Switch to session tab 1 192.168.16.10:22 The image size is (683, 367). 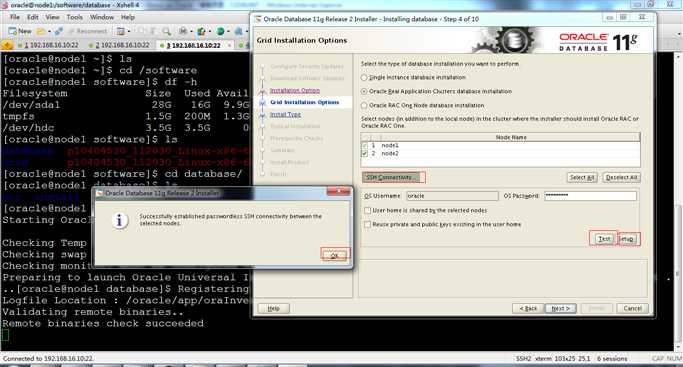[48, 45]
